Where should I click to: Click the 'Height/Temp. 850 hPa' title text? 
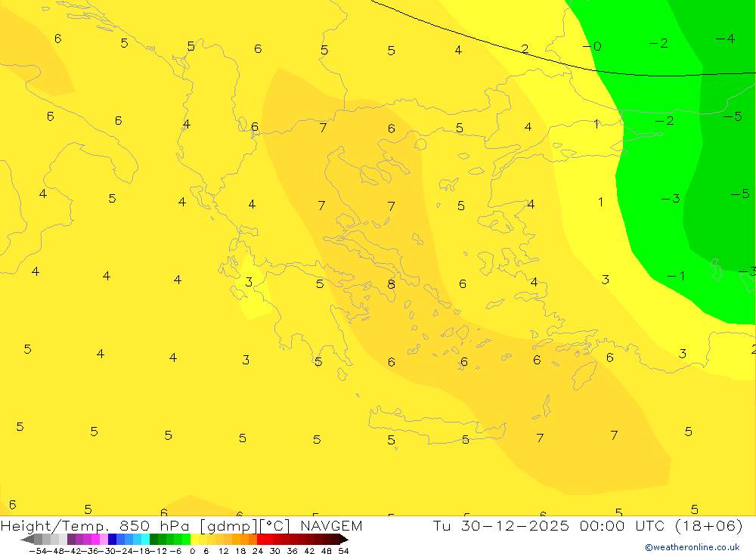click(x=96, y=526)
